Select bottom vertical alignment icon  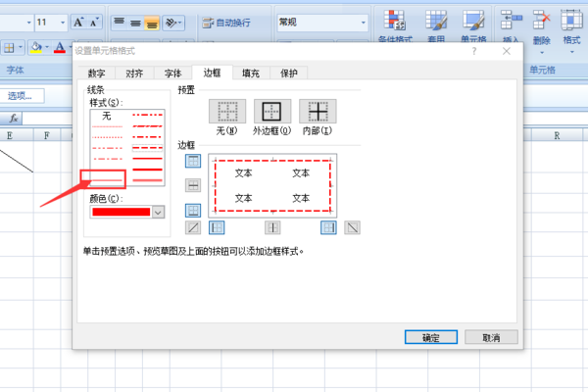tap(152, 23)
